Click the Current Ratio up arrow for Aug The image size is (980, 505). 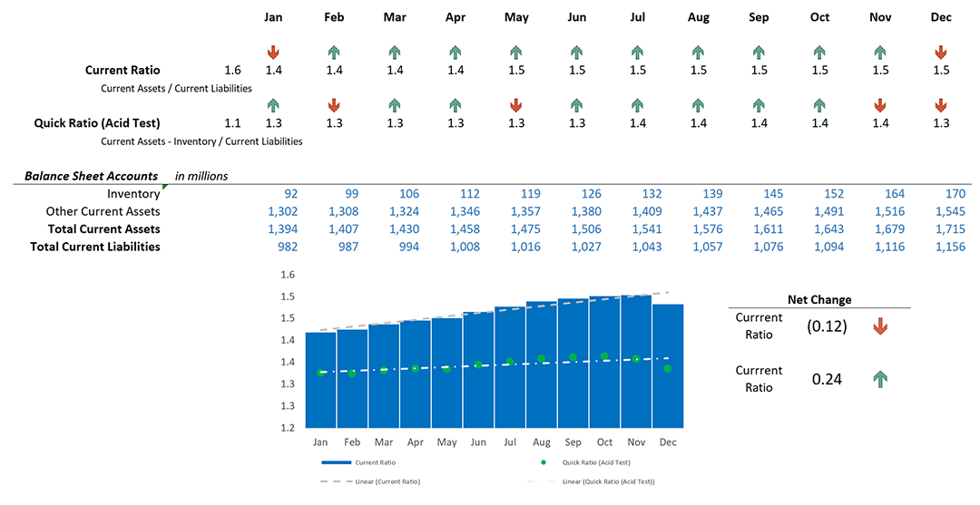pos(698,53)
